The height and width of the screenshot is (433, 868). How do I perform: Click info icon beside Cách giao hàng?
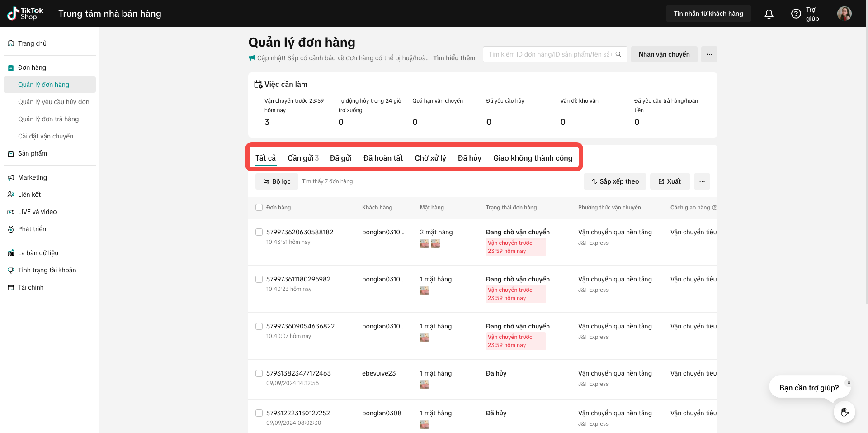(715, 208)
